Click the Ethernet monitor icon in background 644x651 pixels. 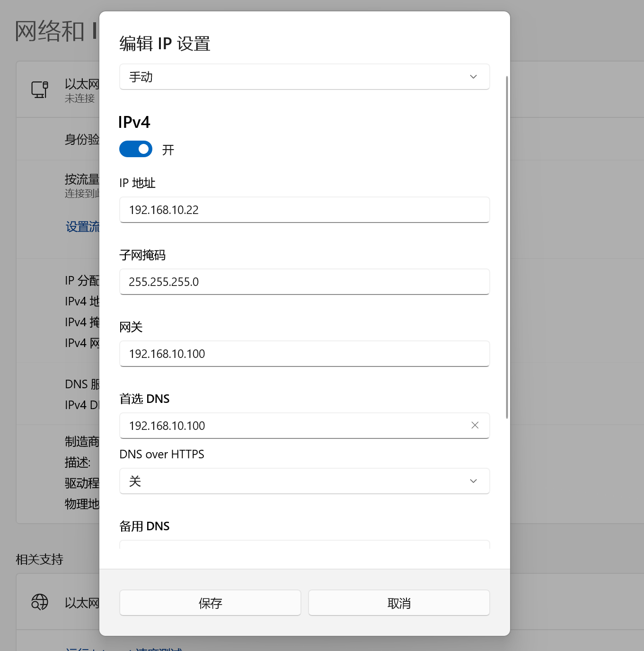(40, 89)
